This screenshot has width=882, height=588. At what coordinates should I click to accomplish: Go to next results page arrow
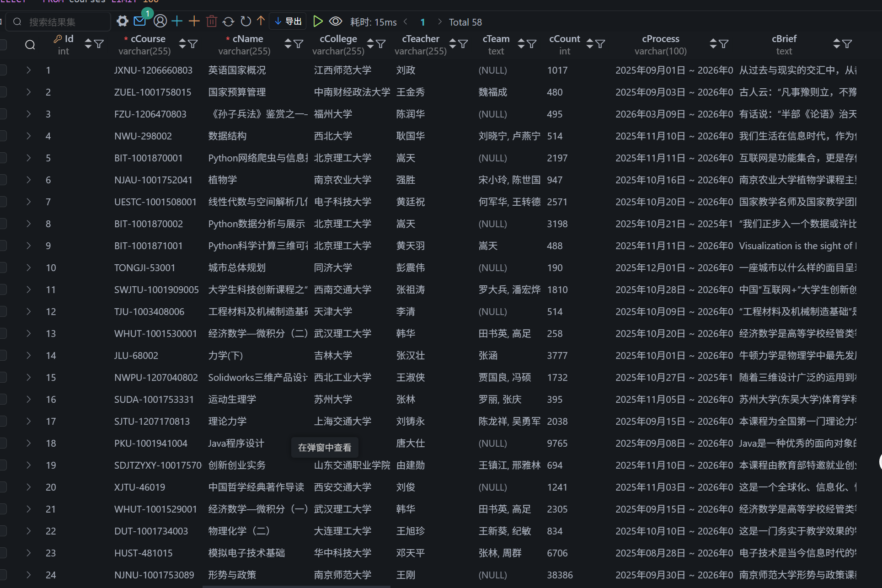[x=439, y=21]
